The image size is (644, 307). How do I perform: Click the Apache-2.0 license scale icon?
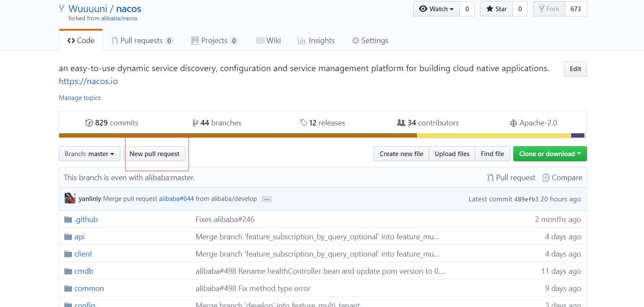pyautogui.click(x=513, y=123)
